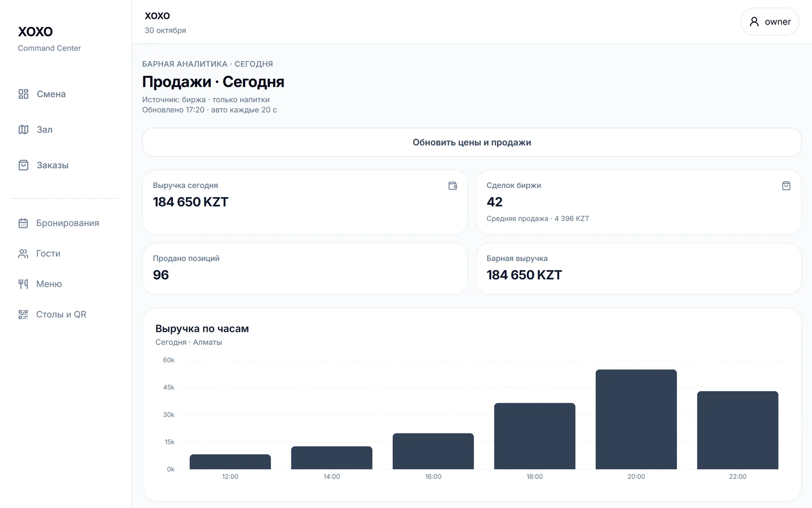Select the 22:00 revenue bar
Viewport: 812px width, 508px height.
click(x=738, y=430)
